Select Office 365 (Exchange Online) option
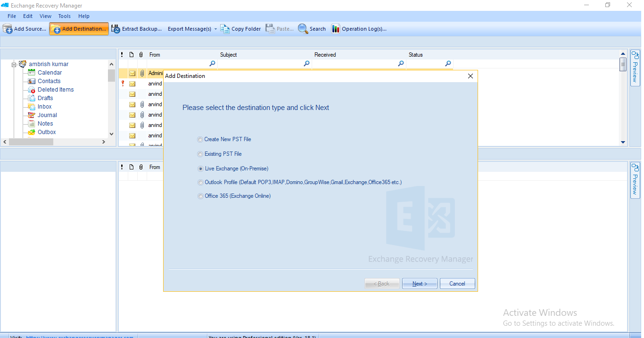 click(x=200, y=196)
